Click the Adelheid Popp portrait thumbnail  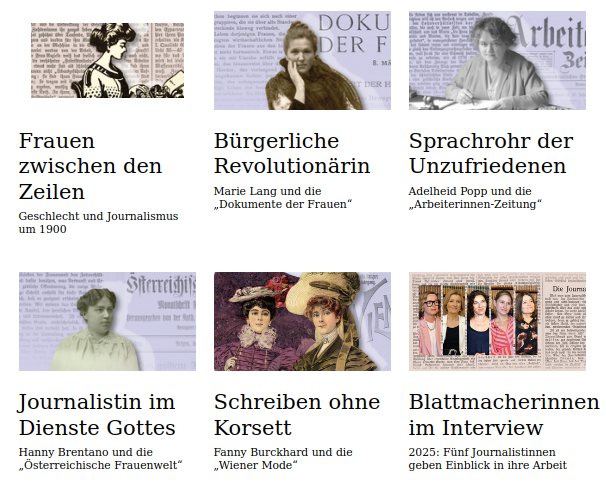pyautogui.click(x=497, y=60)
